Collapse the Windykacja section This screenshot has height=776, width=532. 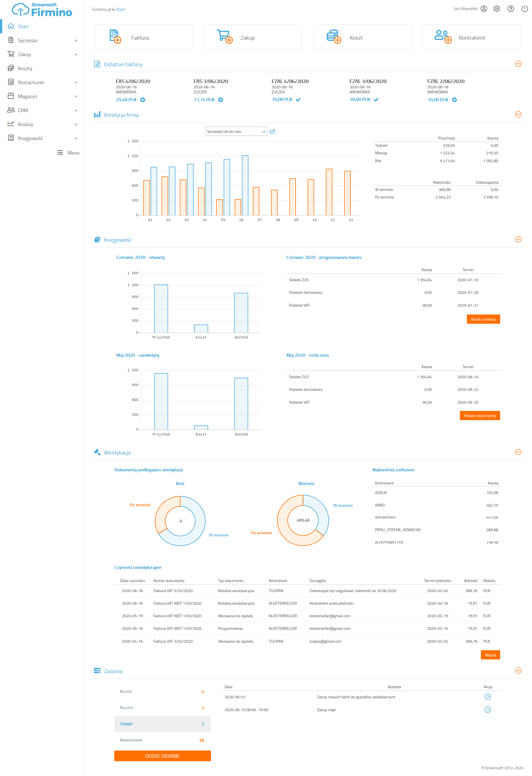[518, 452]
